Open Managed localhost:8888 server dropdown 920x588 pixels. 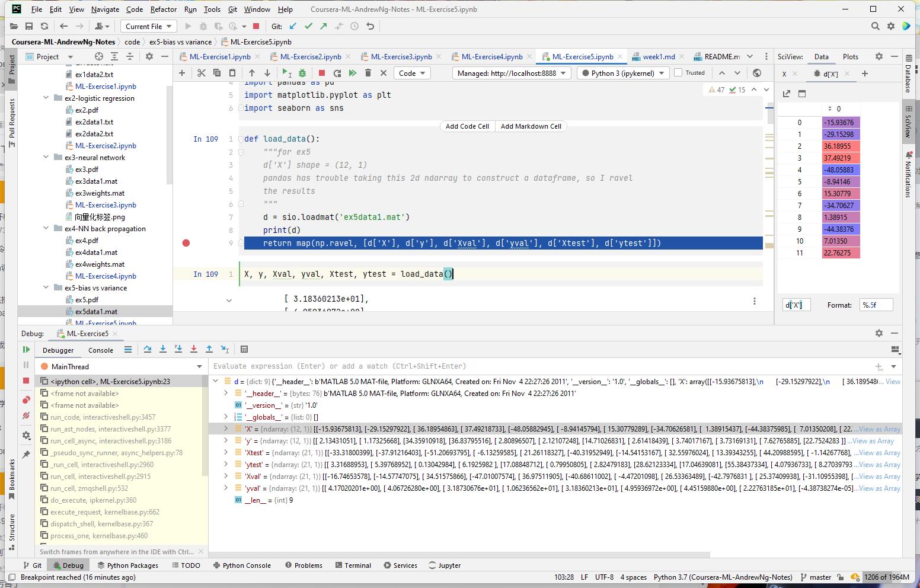point(512,73)
